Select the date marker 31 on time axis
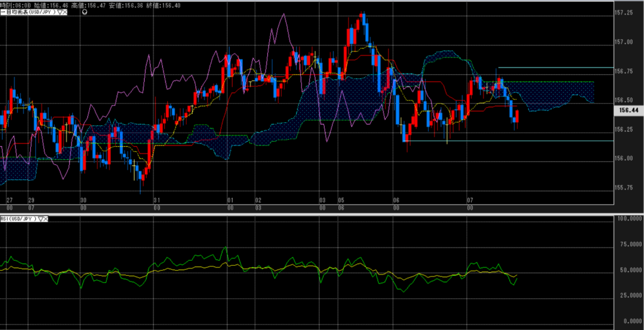This screenshot has height=330, width=644. [157, 199]
